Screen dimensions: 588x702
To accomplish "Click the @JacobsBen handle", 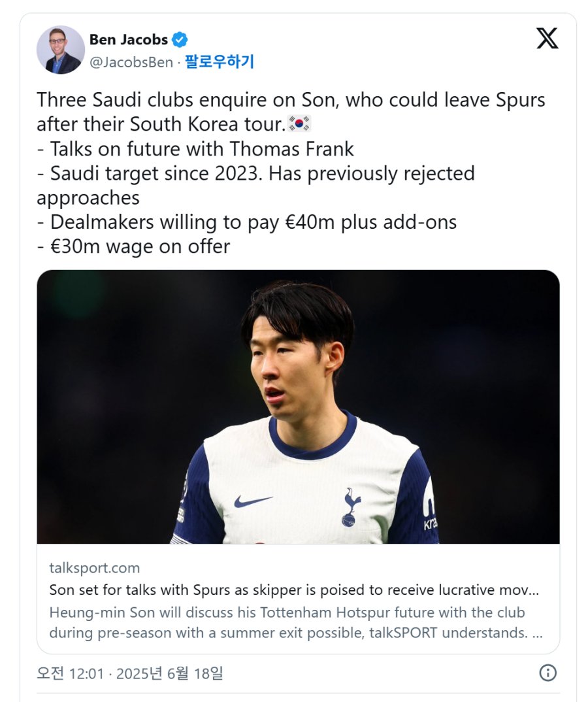I will (131, 62).
